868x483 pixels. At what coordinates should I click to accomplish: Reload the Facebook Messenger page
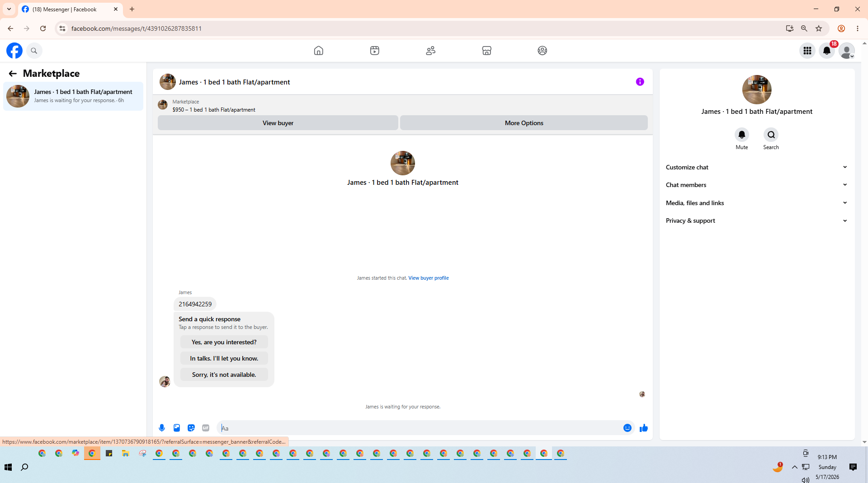pos(43,28)
